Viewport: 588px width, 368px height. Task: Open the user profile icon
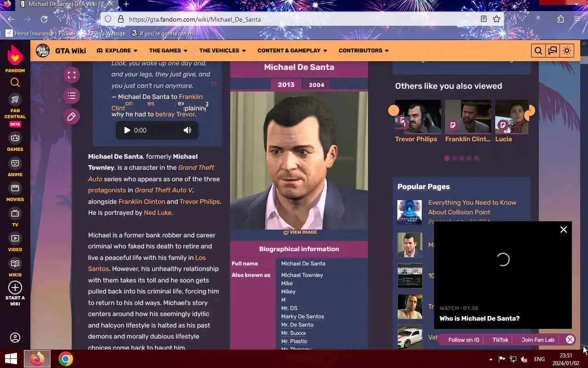tap(15, 338)
